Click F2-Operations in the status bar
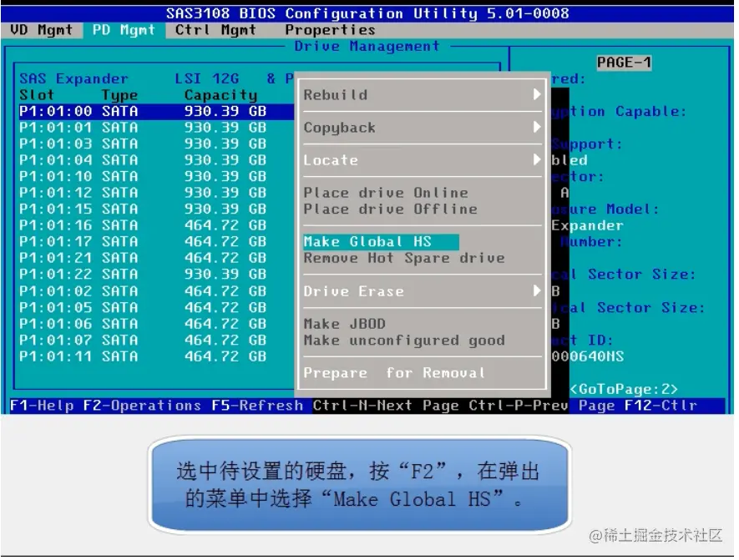The width and height of the screenshot is (739, 560). coord(142,406)
